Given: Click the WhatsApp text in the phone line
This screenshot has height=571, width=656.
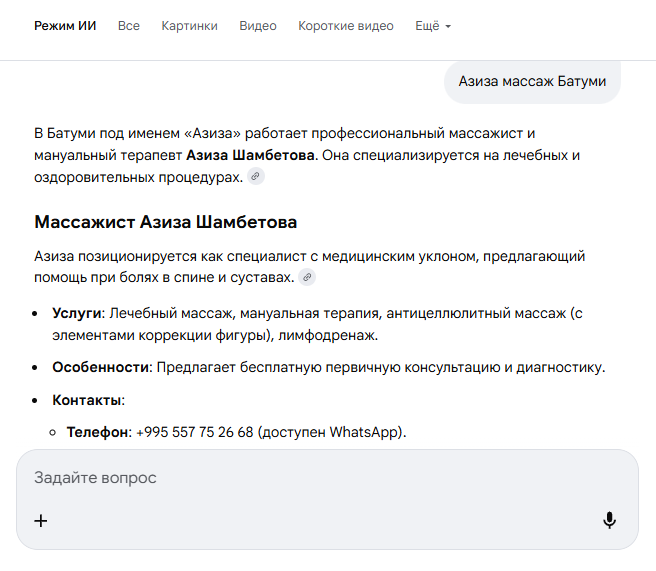Looking at the screenshot, I should tap(364, 432).
